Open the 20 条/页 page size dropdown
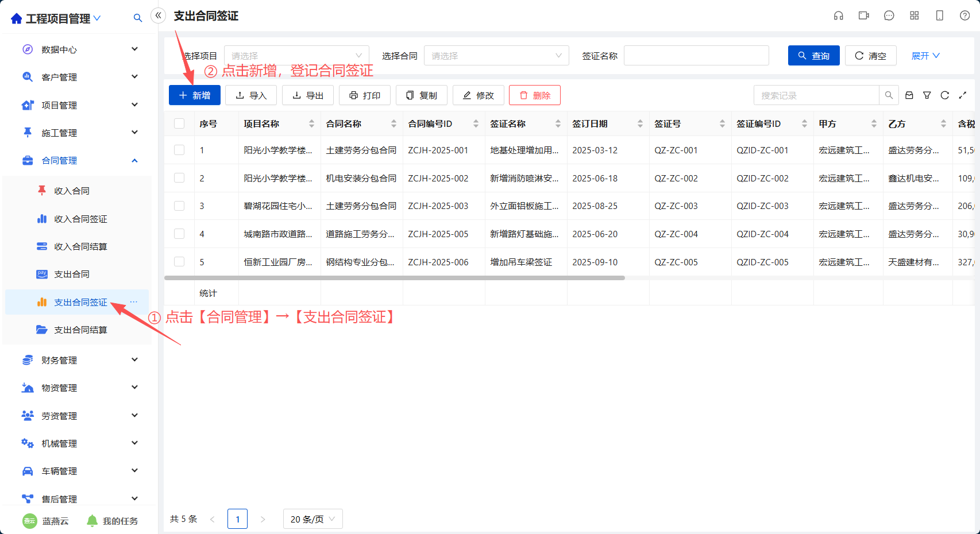The height and width of the screenshot is (534, 980). [312, 519]
